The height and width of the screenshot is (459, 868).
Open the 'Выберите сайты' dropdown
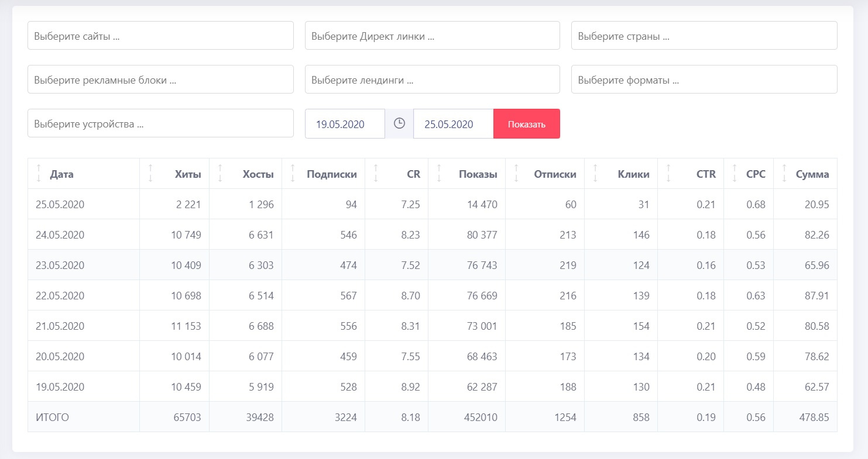click(x=160, y=36)
